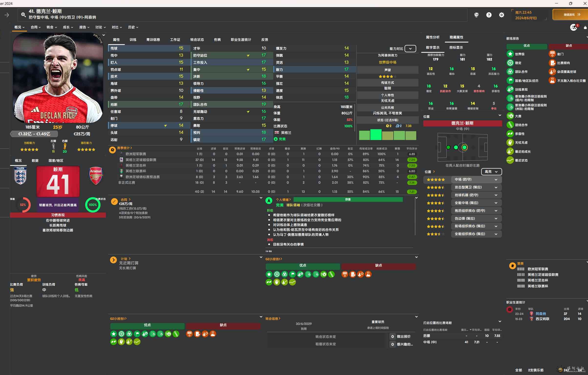588x375 pixels.
Task: Select the 数据 tab below player photo
Action: click(35, 161)
